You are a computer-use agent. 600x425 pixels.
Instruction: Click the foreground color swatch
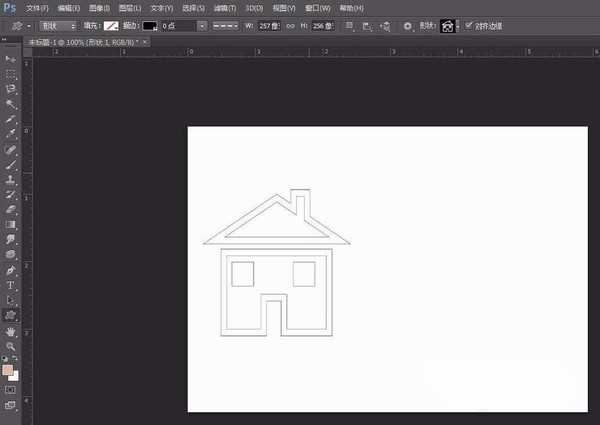8,369
